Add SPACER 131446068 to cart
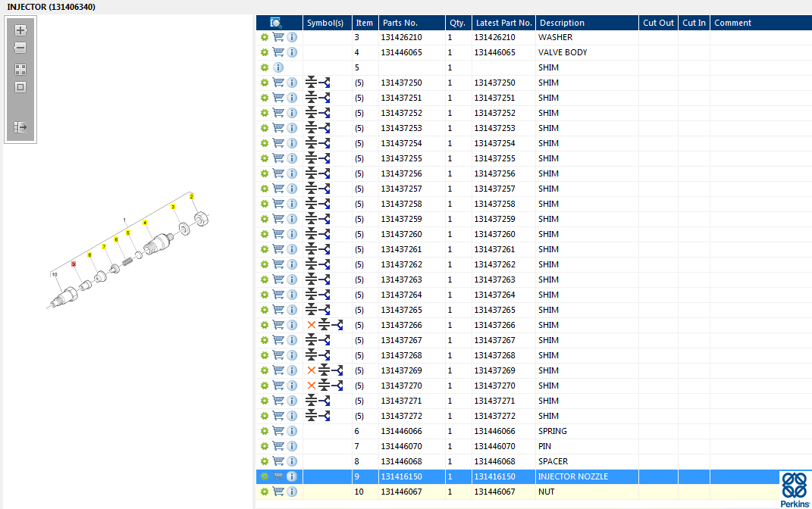 point(278,461)
